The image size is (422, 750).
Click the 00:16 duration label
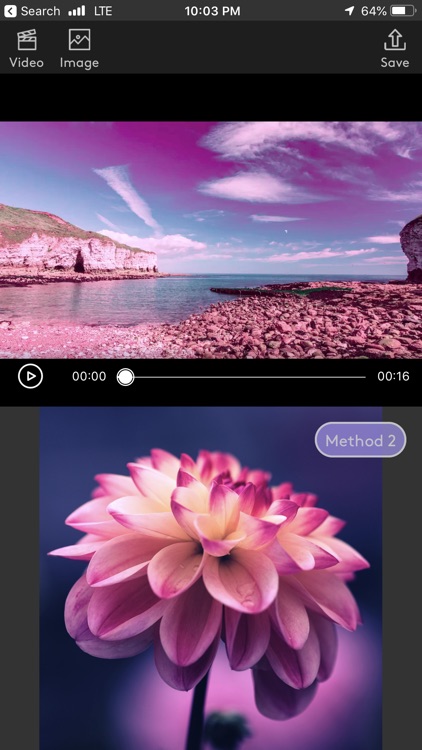[393, 376]
